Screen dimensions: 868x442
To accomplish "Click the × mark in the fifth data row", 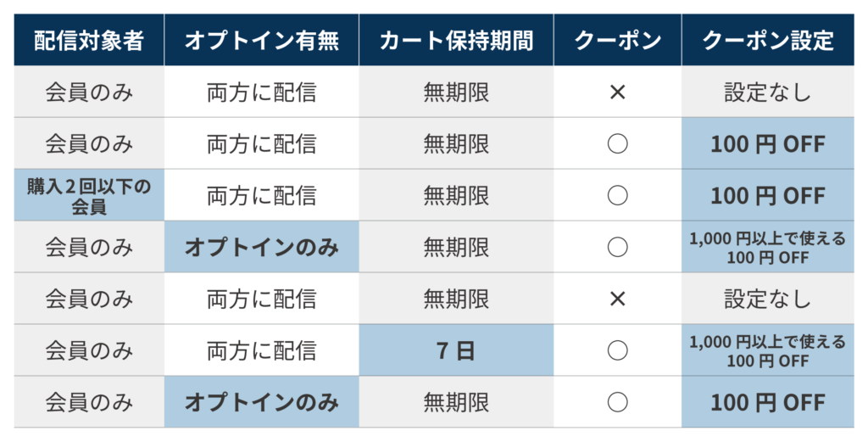I will point(617,299).
